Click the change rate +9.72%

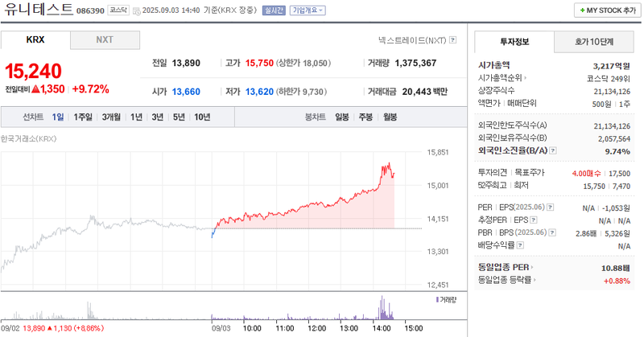click(x=91, y=89)
